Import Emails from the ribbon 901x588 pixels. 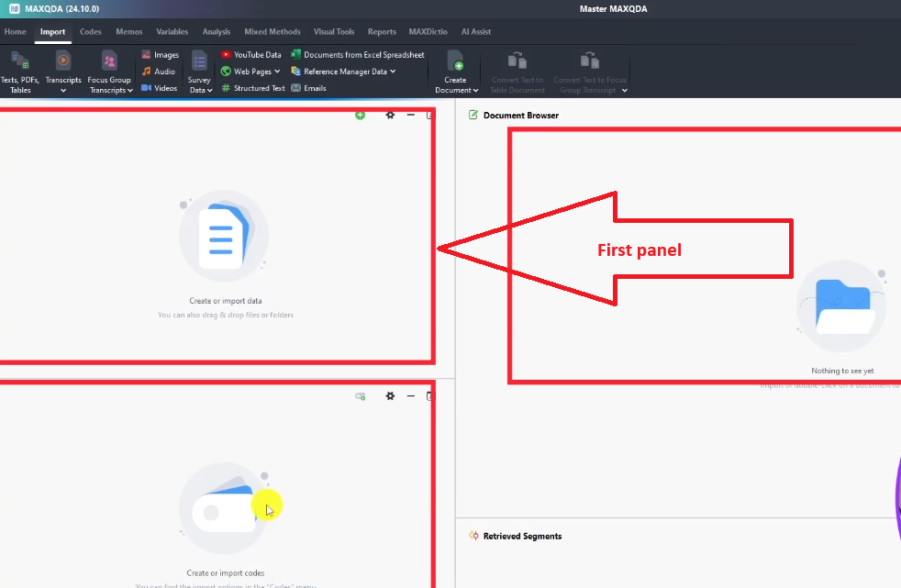[x=308, y=88]
